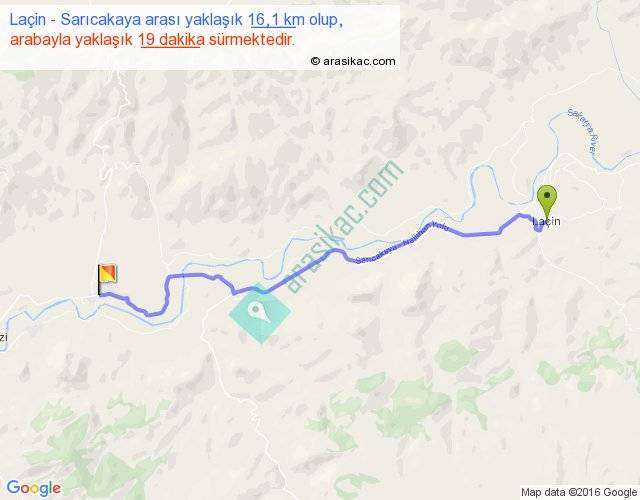Click the teal diamond location watermark icon
Viewport: 640px width, 500px height.
coord(260,313)
